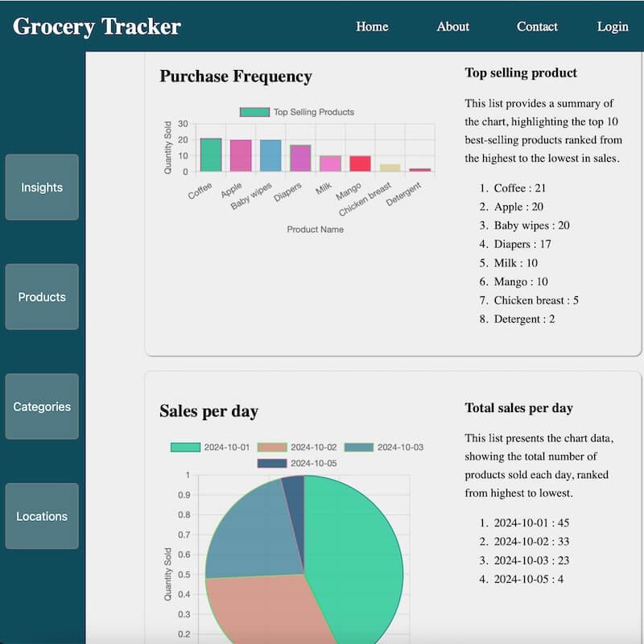The height and width of the screenshot is (644, 644).
Task: Open the Contact page link
Action: click(x=537, y=27)
